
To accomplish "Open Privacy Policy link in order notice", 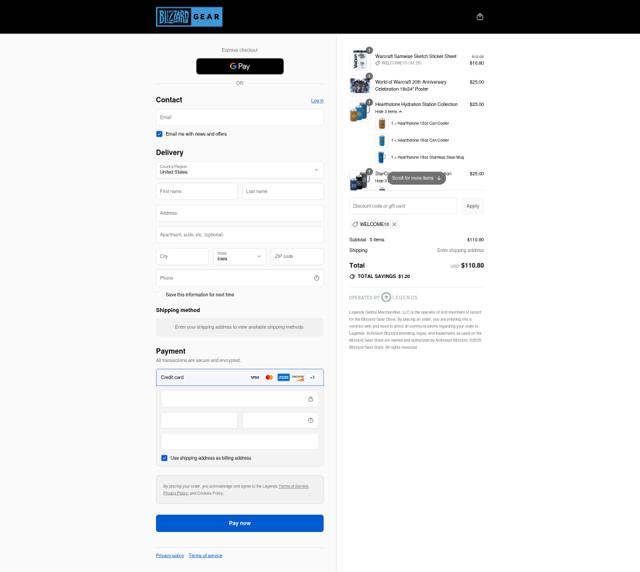I will point(176,493).
